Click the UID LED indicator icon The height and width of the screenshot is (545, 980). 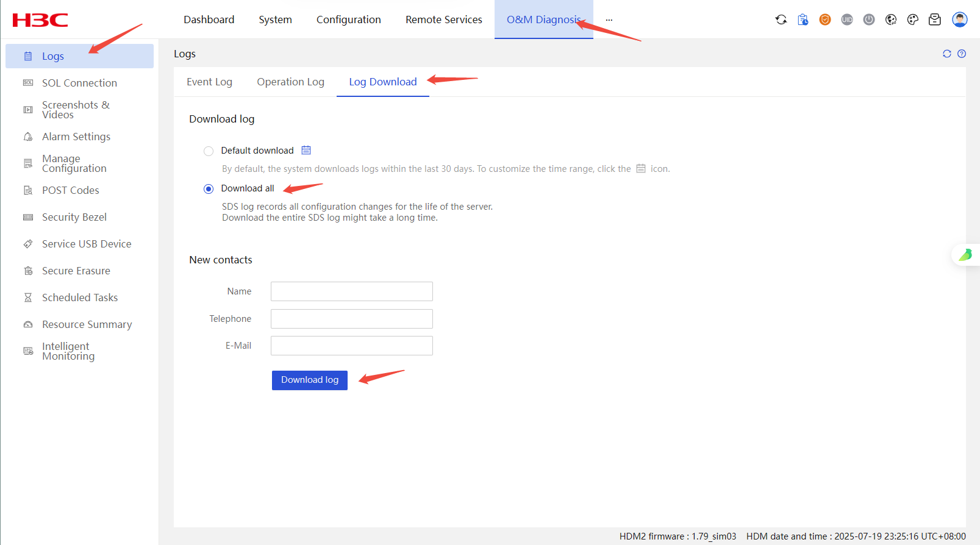tap(847, 20)
